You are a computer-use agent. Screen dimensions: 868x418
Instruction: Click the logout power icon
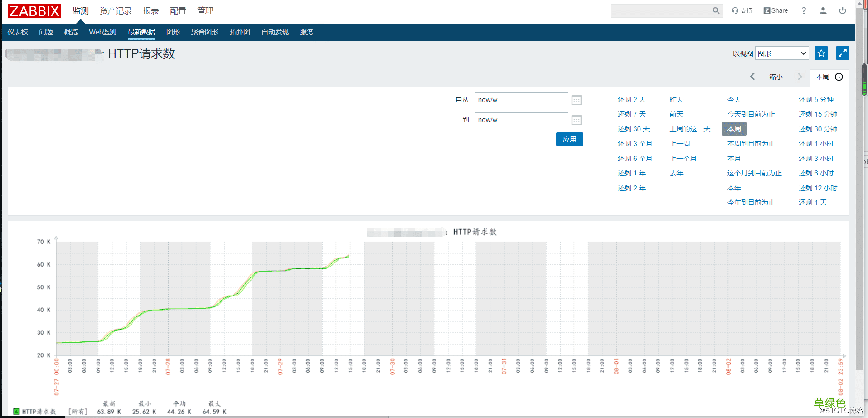[842, 10]
